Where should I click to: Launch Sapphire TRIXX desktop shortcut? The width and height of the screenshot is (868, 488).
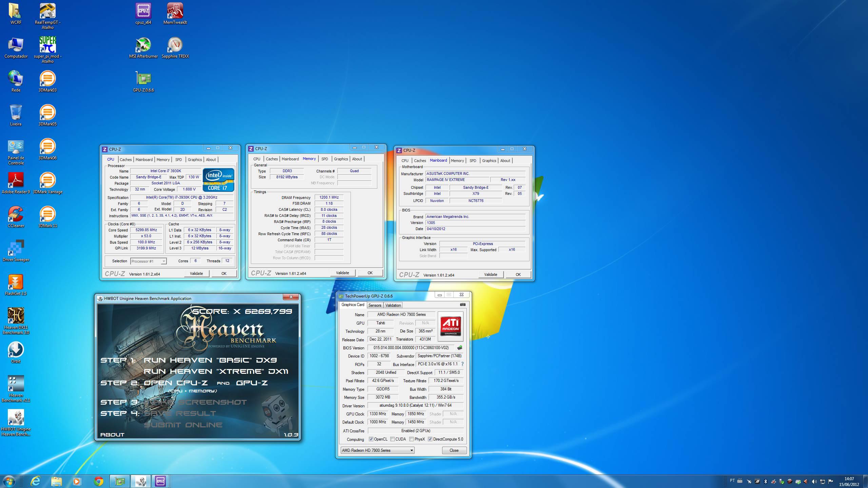(175, 47)
